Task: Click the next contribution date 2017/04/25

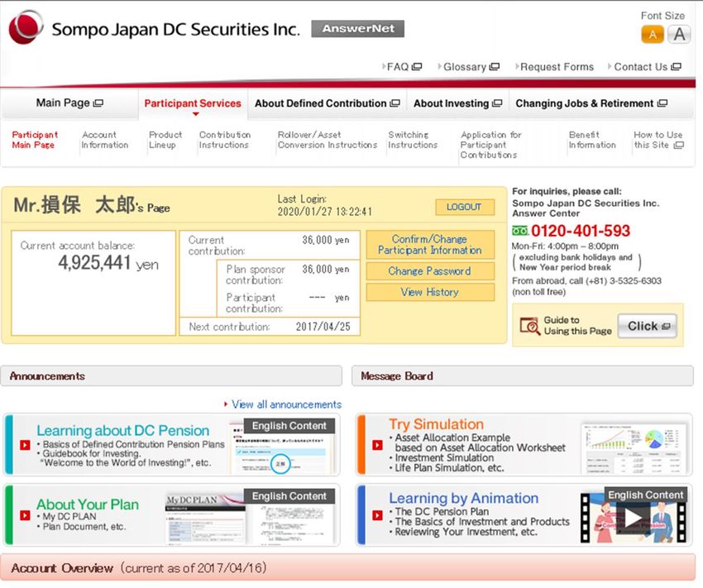Action: click(x=323, y=327)
